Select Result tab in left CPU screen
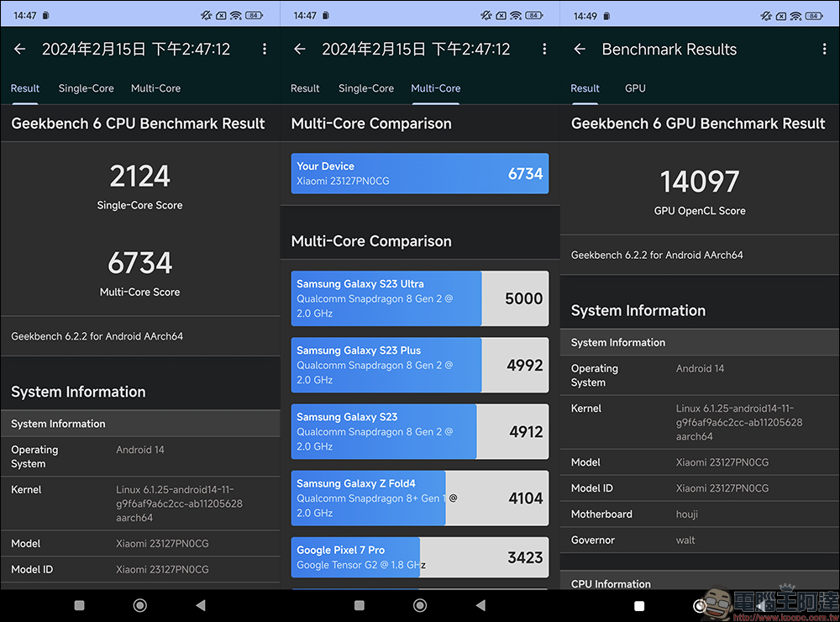 [x=24, y=88]
